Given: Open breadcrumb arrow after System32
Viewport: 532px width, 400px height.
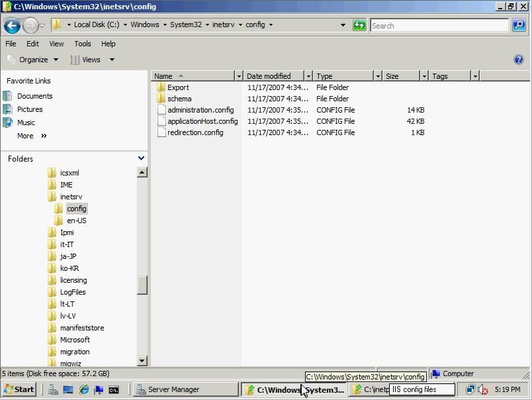Looking at the screenshot, I should [x=207, y=25].
